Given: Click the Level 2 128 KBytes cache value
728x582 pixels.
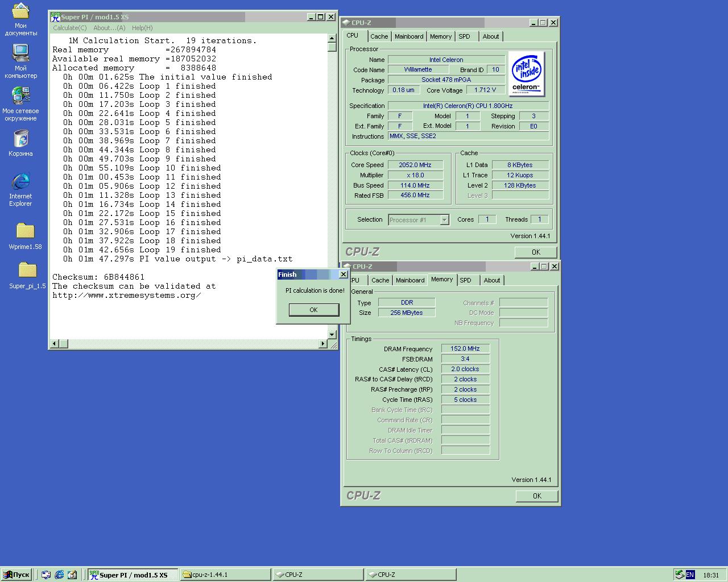Looking at the screenshot, I should [x=520, y=185].
